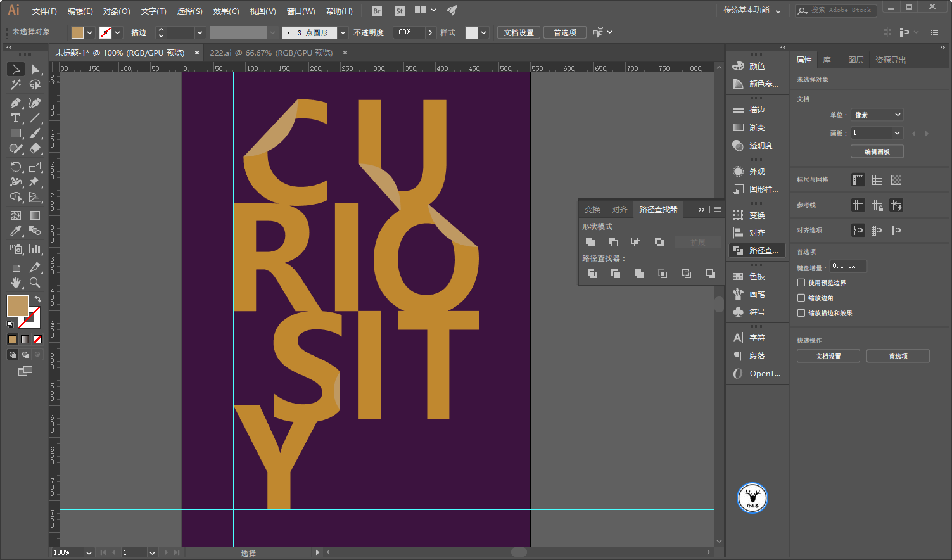Open the 效果(C) menu
Viewport: 952px width, 560px height.
tap(226, 11)
